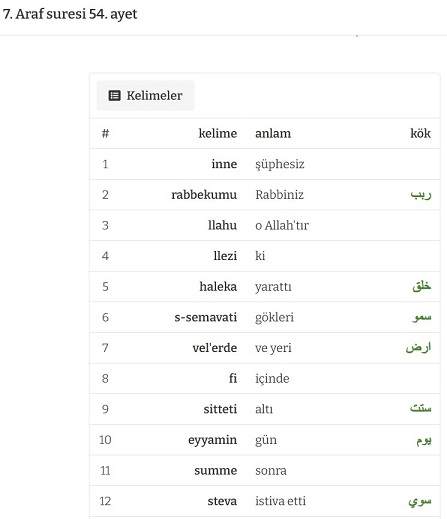Viewport: 447px width, 519px height.
Task: Open the root link for eyyamin
Action: (x=424, y=440)
